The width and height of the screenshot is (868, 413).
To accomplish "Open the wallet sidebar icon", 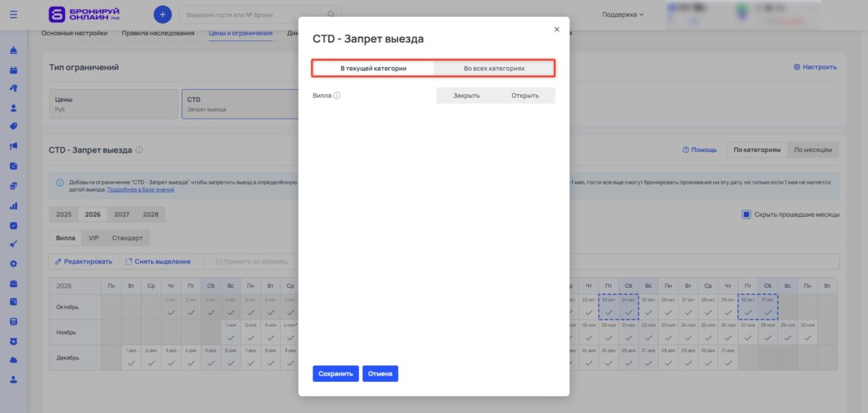I will click(14, 302).
